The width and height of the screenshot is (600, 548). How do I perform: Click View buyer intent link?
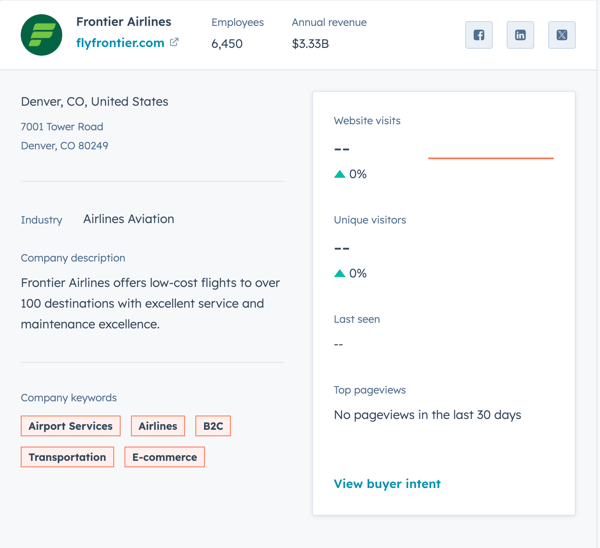[387, 484]
